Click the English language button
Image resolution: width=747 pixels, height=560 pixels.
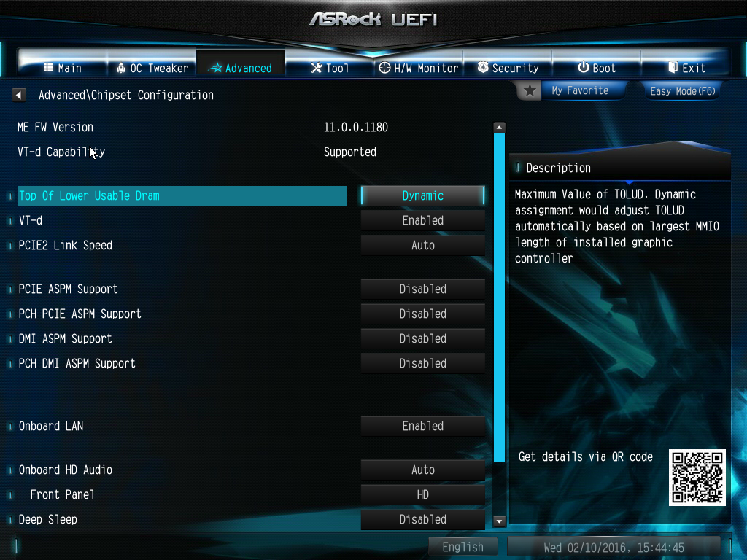pos(462,547)
